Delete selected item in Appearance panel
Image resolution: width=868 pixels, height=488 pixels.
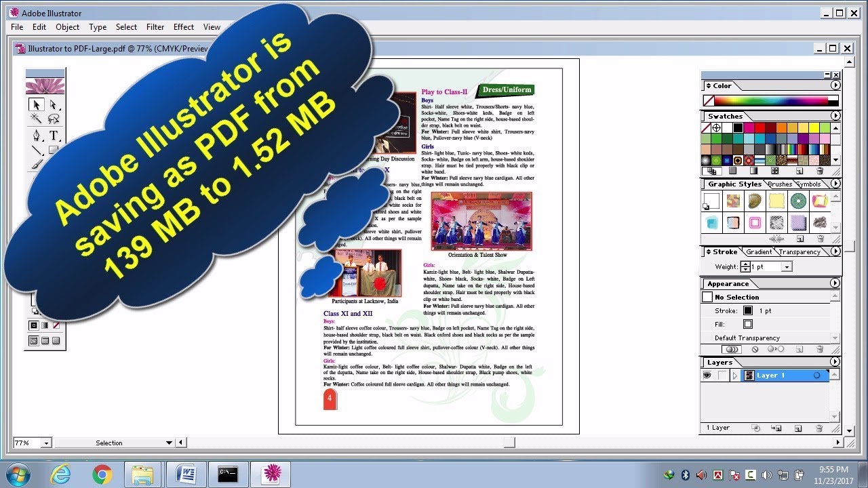click(820, 349)
